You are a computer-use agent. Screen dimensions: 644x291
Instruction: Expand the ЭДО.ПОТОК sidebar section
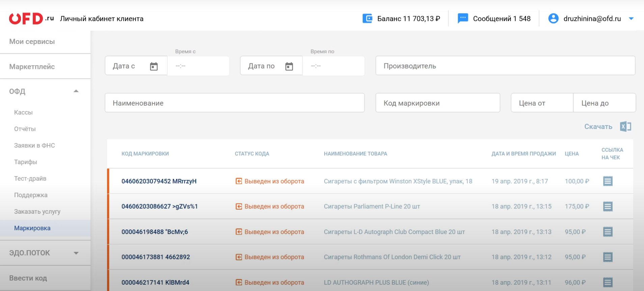coord(76,253)
